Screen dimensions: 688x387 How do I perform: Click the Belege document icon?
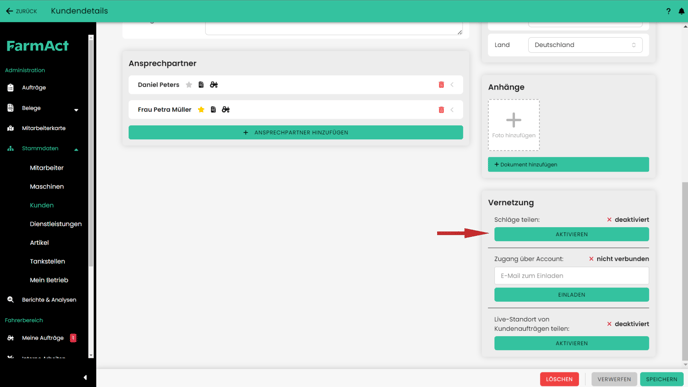tap(11, 108)
